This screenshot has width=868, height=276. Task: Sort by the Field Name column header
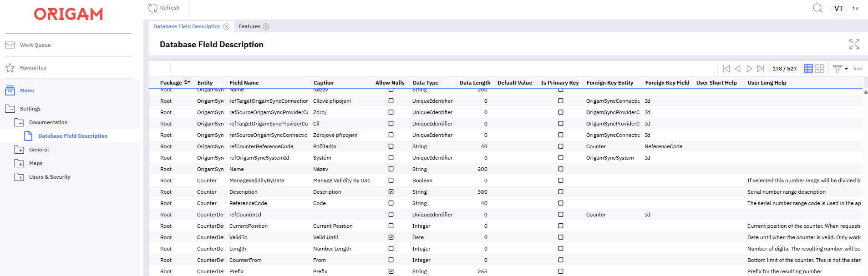click(x=244, y=83)
